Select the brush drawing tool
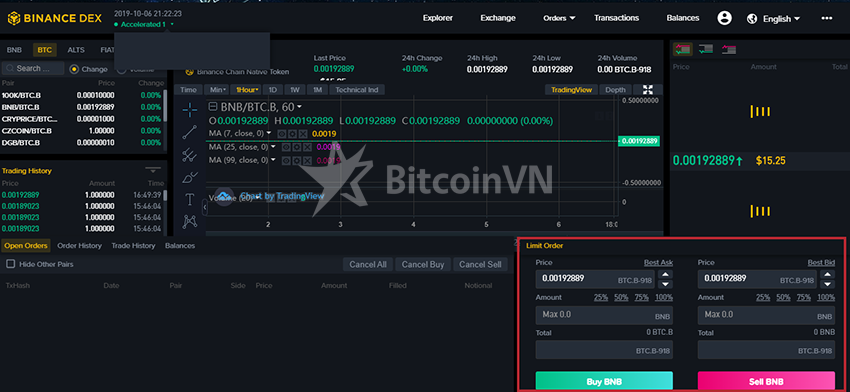850x392 pixels. (x=190, y=177)
